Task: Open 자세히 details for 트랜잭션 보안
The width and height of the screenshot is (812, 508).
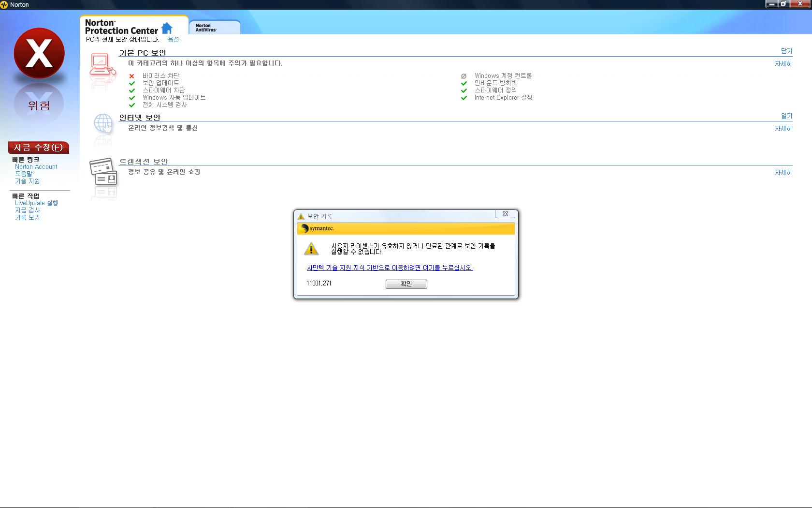Action: coord(783,172)
